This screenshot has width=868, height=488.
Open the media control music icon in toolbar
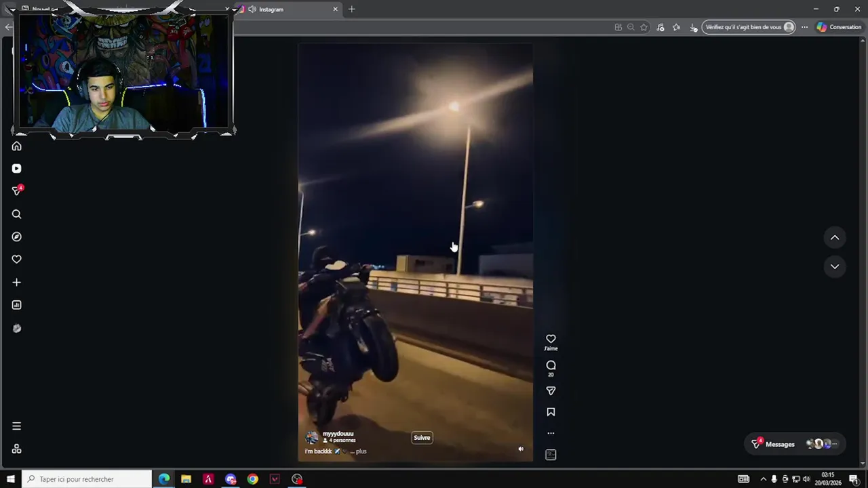tap(660, 27)
